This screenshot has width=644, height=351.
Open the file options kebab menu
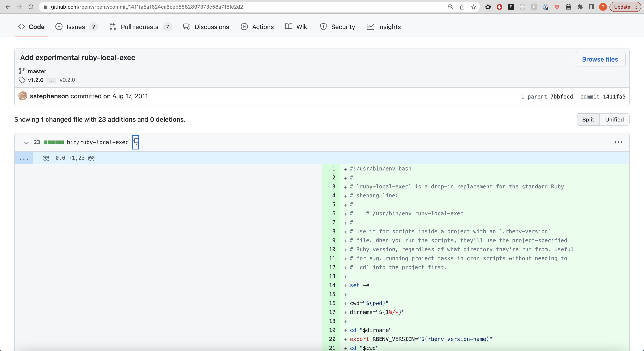click(618, 142)
